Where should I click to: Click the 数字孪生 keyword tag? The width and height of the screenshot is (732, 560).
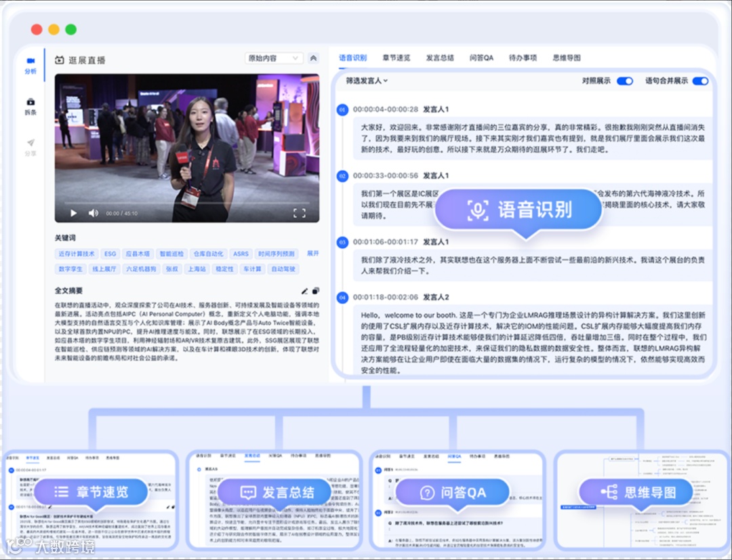coord(70,269)
